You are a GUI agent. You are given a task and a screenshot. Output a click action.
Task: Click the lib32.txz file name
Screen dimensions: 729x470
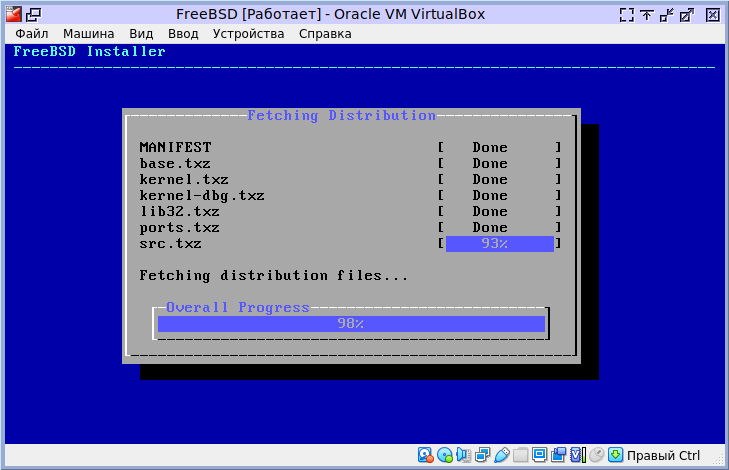coord(179,212)
